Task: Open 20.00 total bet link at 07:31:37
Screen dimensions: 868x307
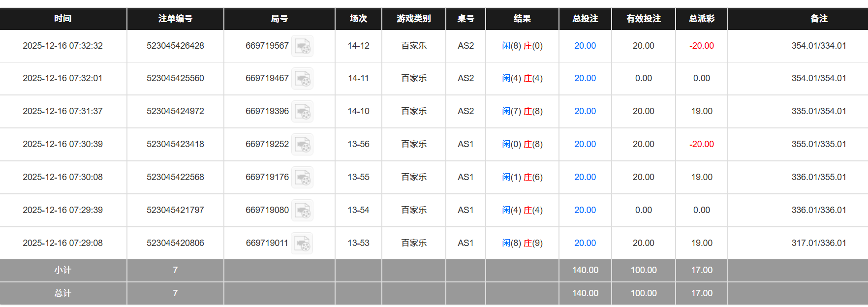Action: click(585, 111)
